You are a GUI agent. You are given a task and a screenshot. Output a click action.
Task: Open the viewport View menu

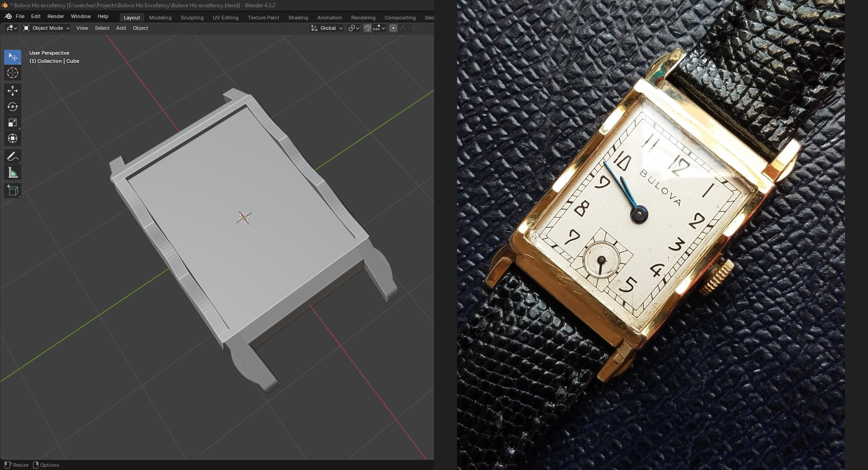coord(82,28)
